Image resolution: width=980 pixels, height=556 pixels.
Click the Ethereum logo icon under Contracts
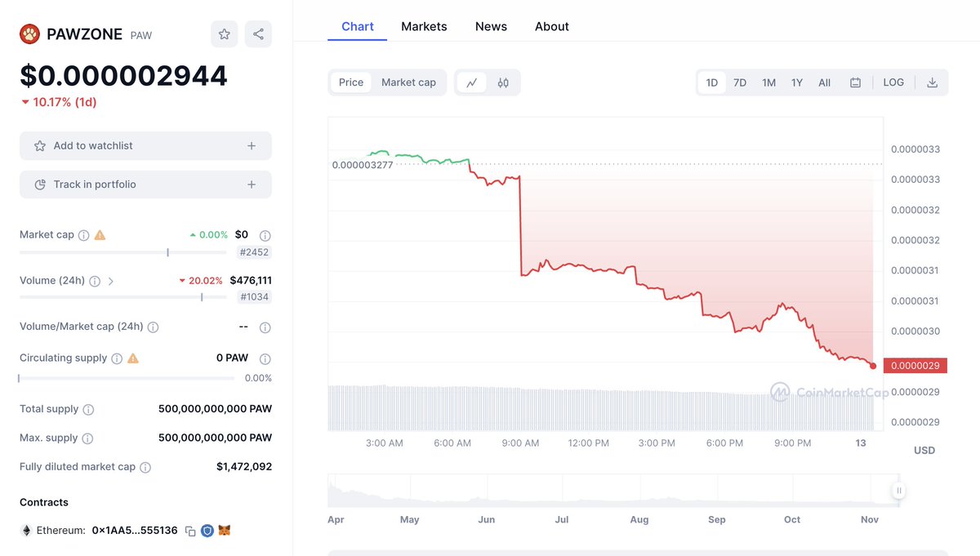click(26, 531)
